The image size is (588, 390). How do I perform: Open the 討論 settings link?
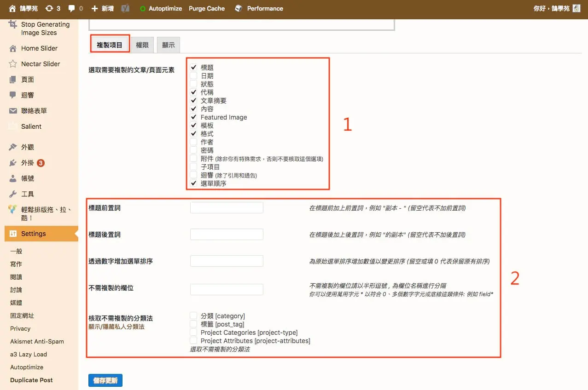pos(16,290)
